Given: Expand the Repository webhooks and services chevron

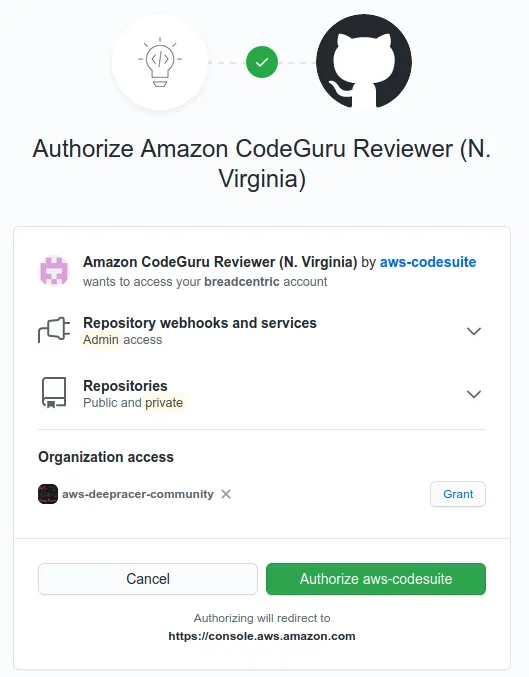Looking at the screenshot, I should click(474, 331).
